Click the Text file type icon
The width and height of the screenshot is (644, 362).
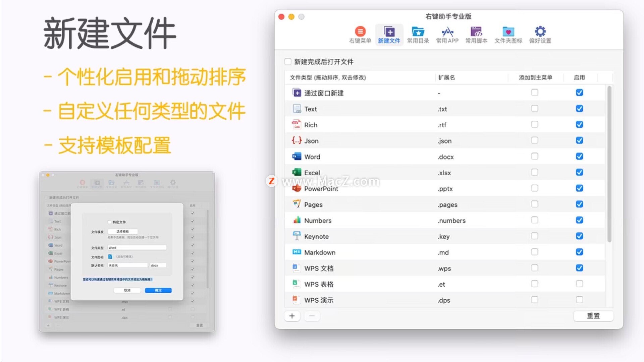(297, 109)
